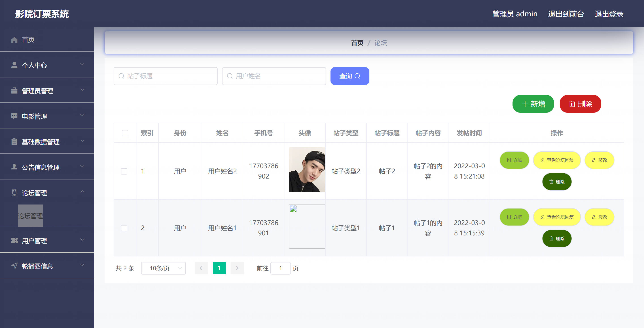Click pencil icon of 修改 in 帖子1 row
The height and width of the screenshot is (328, 644).
pos(594,217)
